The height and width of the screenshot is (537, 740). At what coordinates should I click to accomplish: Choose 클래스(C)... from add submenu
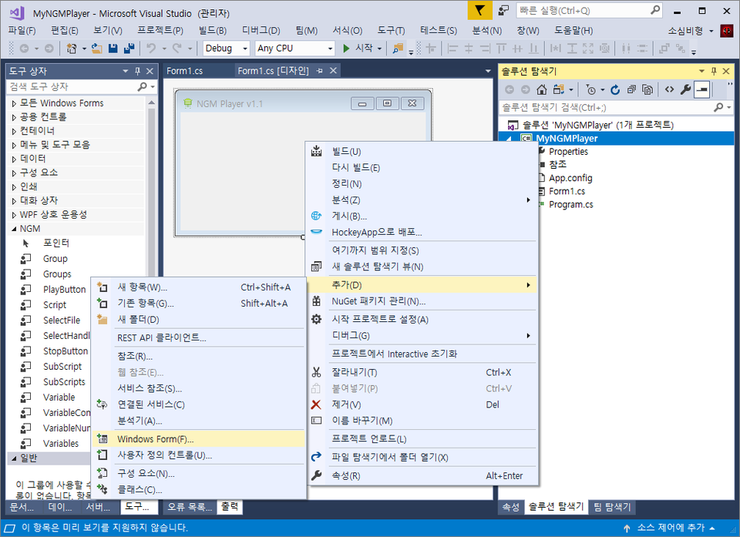point(199,490)
